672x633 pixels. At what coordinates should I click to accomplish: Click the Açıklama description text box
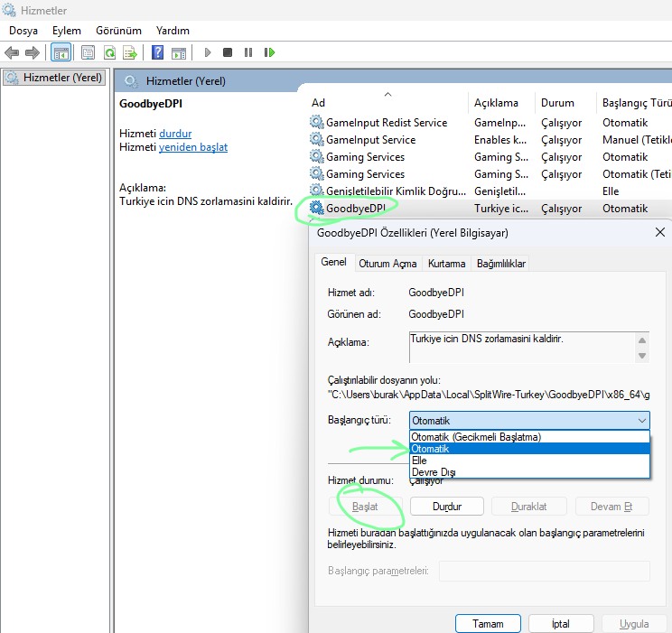[x=522, y=347]
